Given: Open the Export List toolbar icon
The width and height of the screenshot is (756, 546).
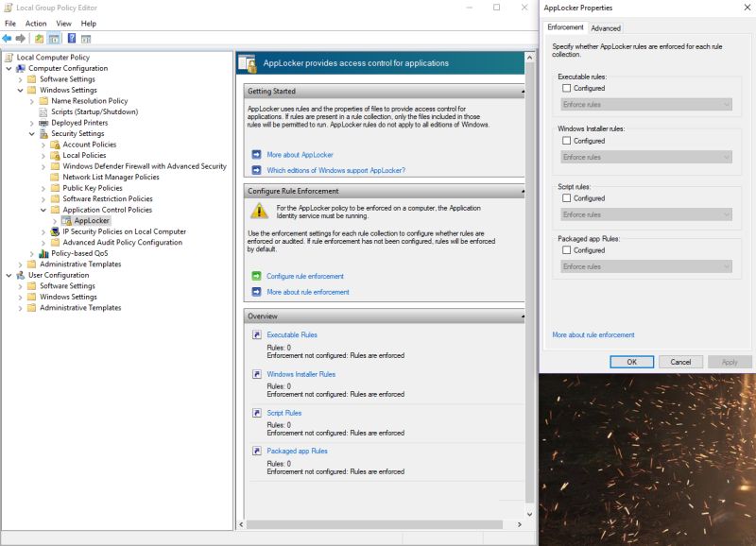Looking at the screenshot, I should tap(39, 39).
